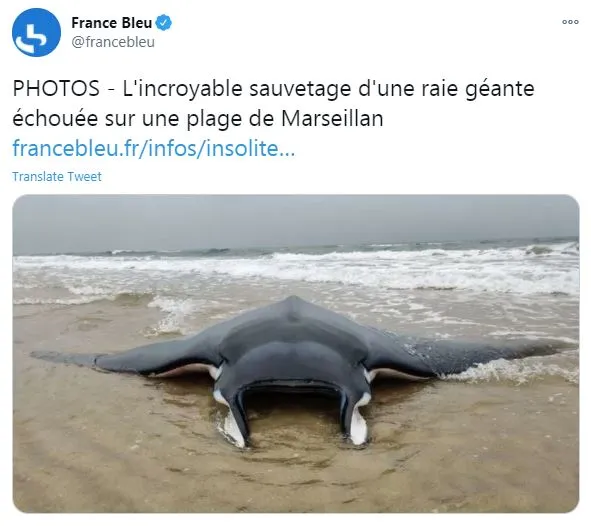
Task: Click the blue verified badge
Action: click(x=164, y=23)
